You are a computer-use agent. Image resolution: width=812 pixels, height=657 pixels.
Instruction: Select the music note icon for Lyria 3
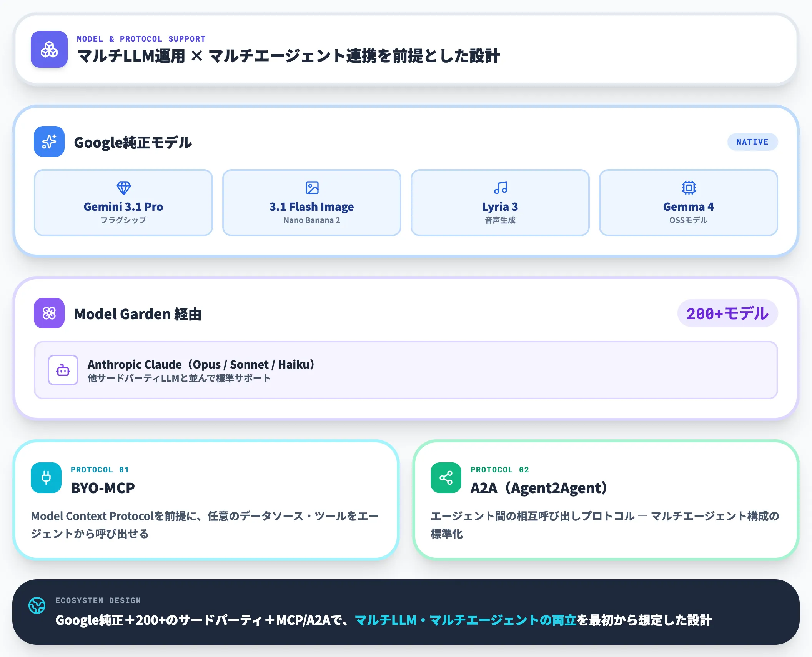click(499, 187)
